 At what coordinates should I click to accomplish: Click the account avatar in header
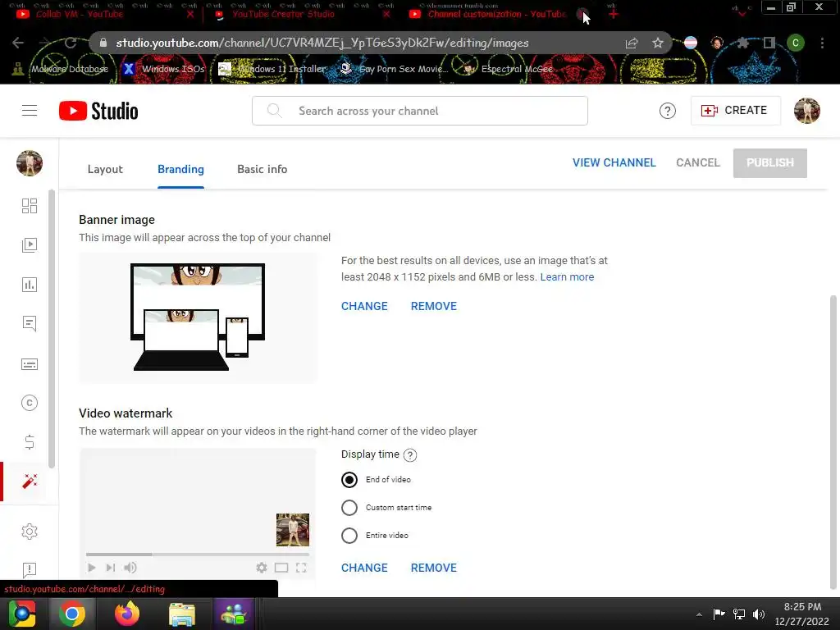coord(806,111)
